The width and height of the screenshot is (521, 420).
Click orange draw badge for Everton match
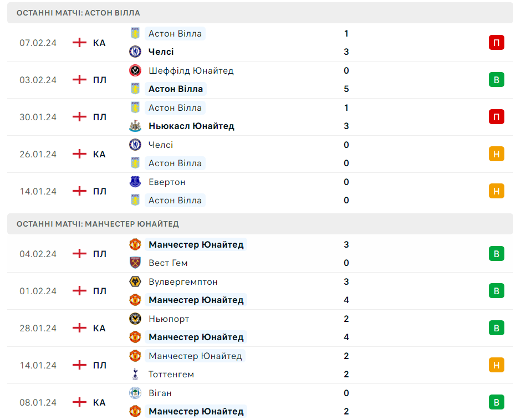pos(496,191)
